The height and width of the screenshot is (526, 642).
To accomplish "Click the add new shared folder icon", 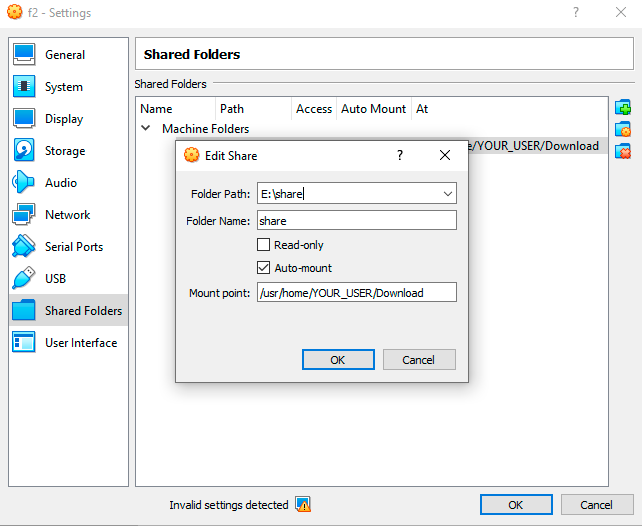I will coord(623,108).
